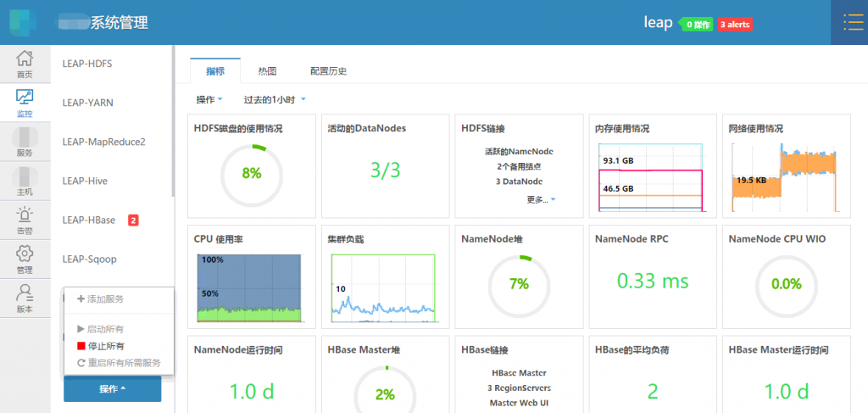Screen dimensions: 868x413
Task: Open LEAP-Hive service entry
Action: [85, 181]
